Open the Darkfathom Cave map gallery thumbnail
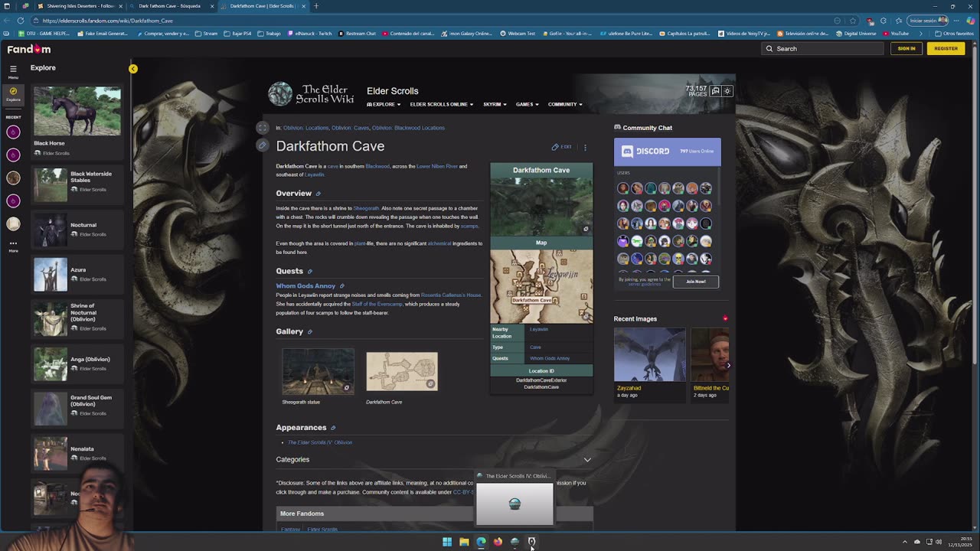The image size is (980, 551). pos(402,371)
